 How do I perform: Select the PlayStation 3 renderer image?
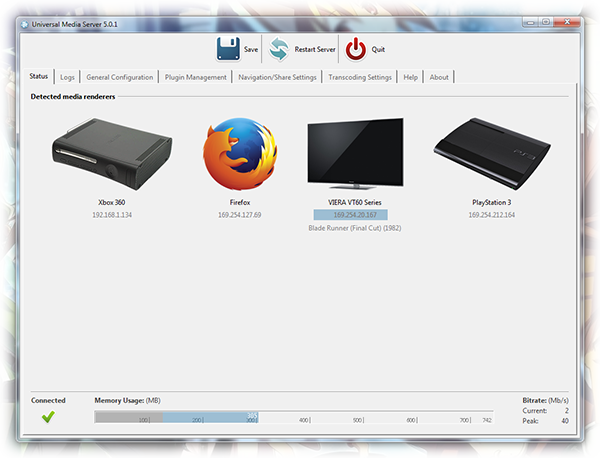click(492, 154)
